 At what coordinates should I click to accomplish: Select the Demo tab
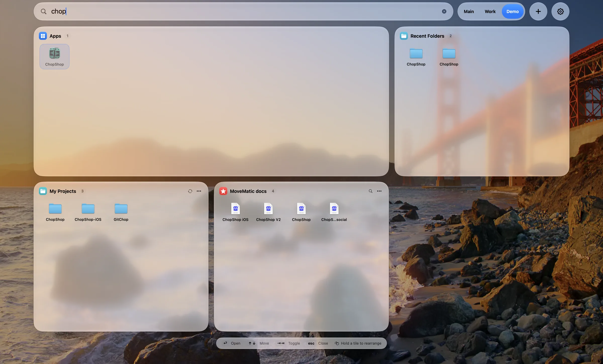(x=513, y=12)
